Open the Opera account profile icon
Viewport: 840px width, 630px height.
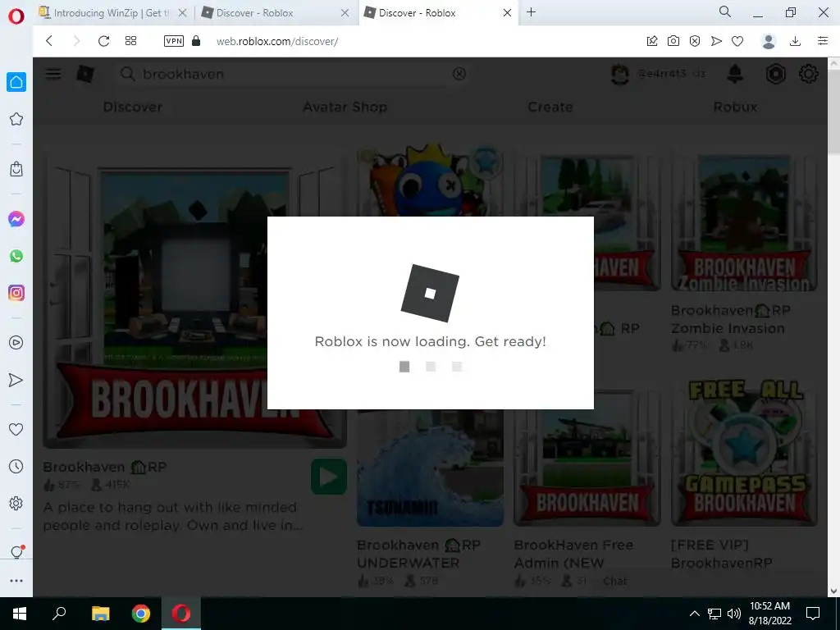click(769, 41)
